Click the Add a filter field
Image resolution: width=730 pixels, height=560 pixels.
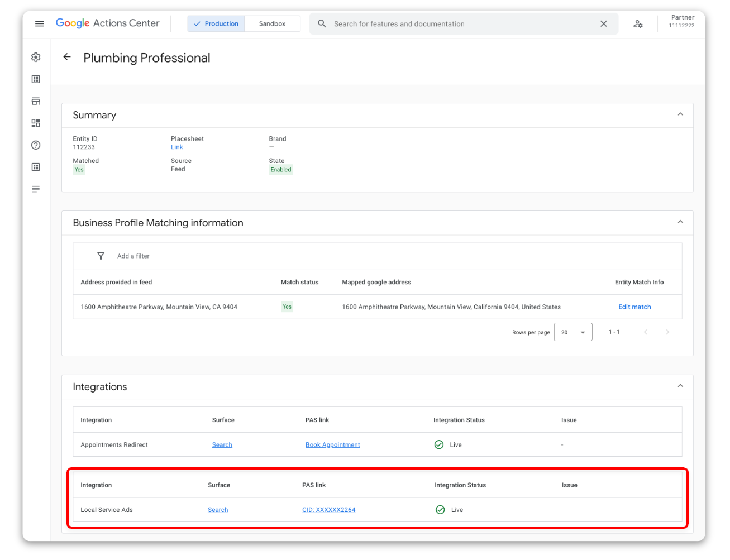133,256
